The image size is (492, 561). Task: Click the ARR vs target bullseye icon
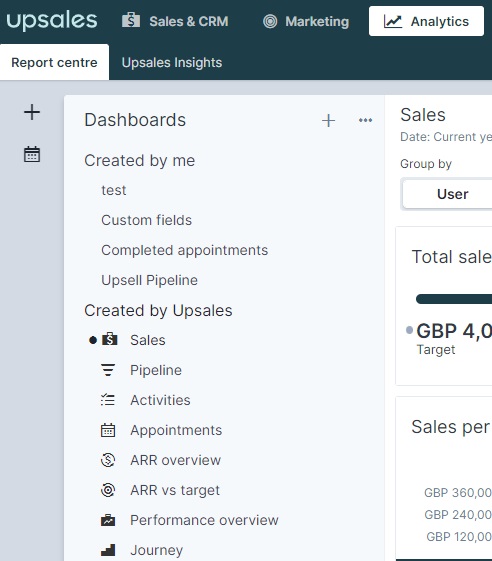[x=108, y=490]
